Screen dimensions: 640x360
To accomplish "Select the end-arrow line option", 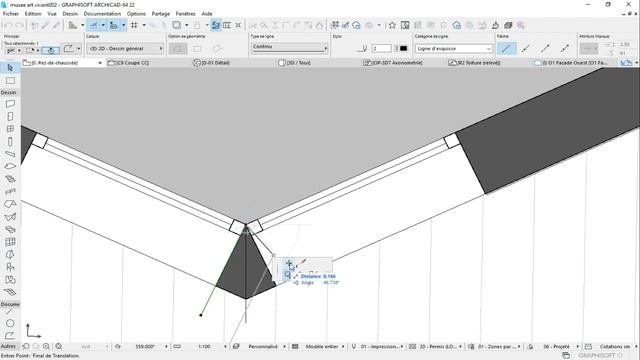I will [x=545, y=49].
